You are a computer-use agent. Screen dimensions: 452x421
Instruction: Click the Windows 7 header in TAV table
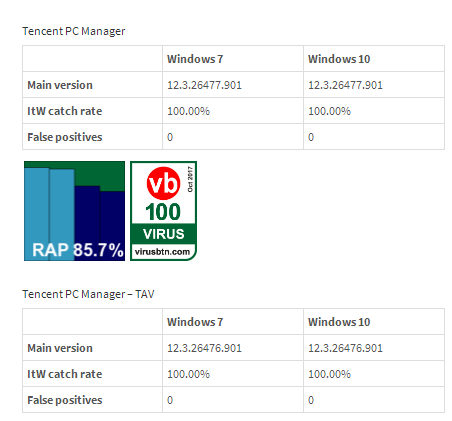[x=195, y=322]
